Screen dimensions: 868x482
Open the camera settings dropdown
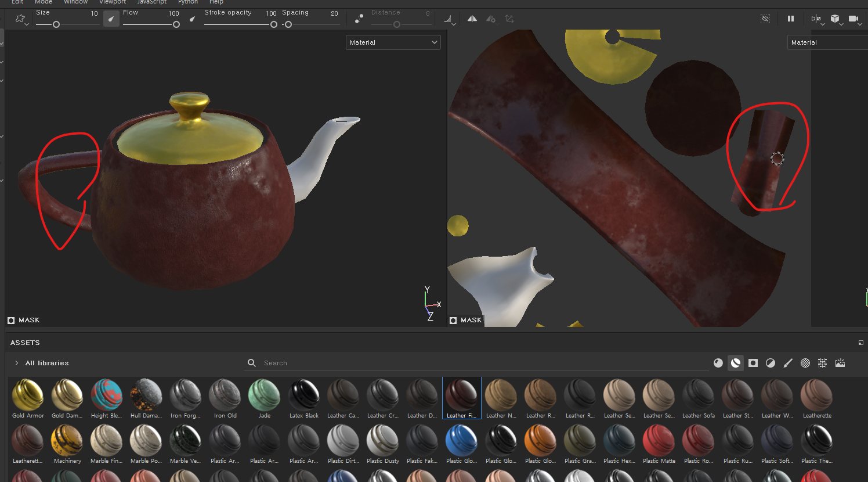(854, 19)
